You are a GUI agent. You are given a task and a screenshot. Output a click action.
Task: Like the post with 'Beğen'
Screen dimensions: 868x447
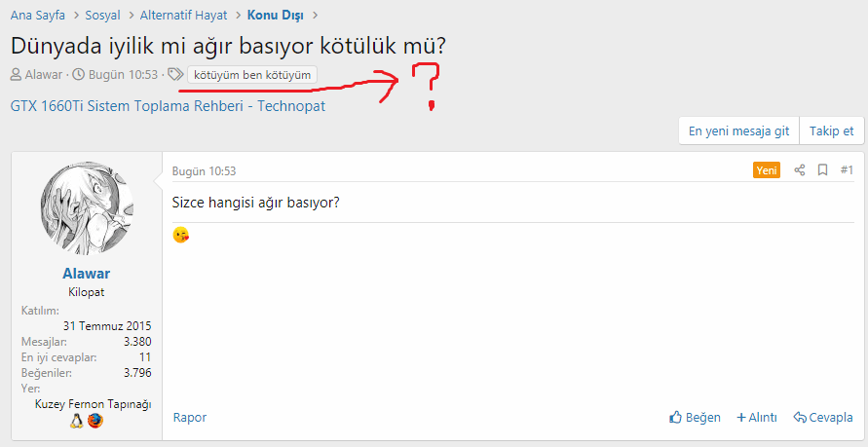(x=696, y=417)
